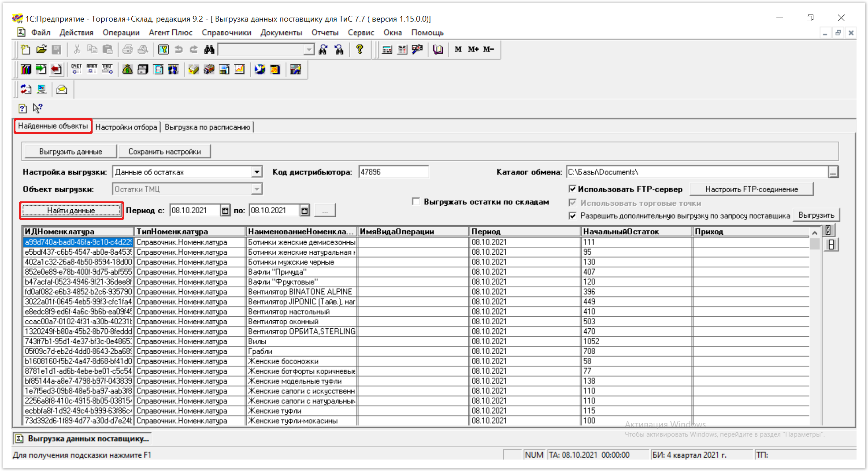Screen dimensions: 868x471
Task: Switch to Найденные объекты tab
Action: (53, 126)
